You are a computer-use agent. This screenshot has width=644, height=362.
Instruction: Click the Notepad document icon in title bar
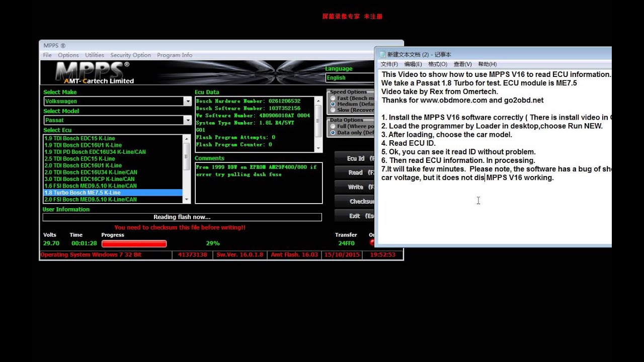pyautogui.click(x=382, y=54)
